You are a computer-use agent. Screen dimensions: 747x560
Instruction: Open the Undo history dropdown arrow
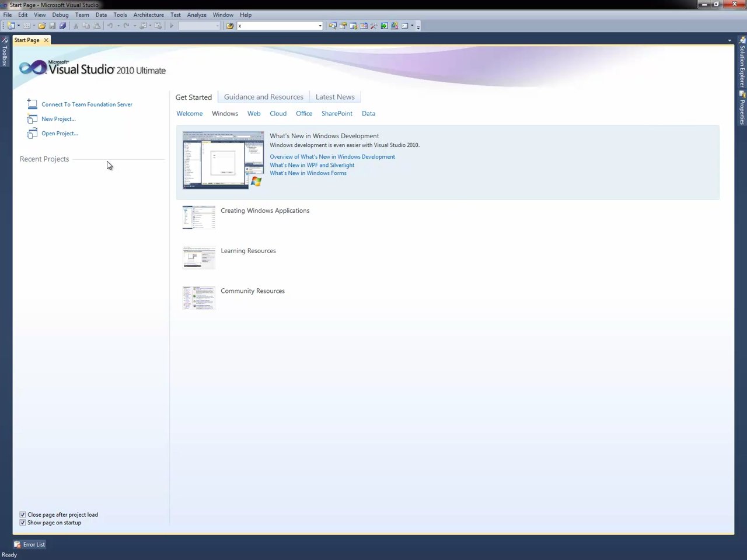tap(118, 26)
